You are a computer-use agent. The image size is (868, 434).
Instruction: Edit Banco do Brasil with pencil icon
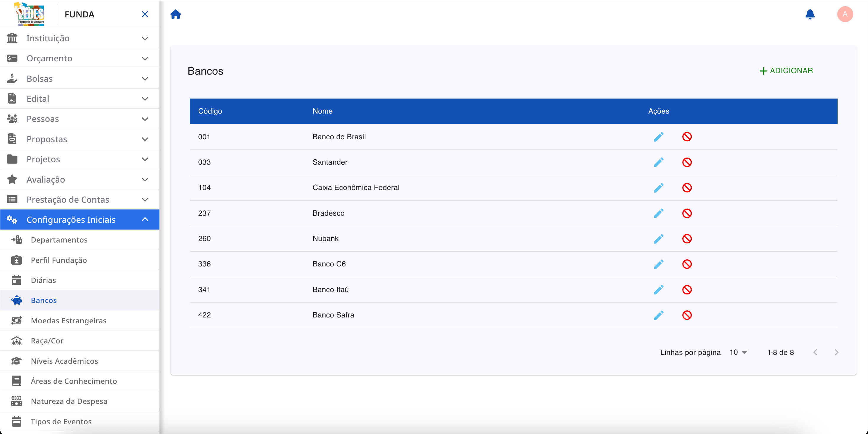pyautogui.click(x=658, y=137)
